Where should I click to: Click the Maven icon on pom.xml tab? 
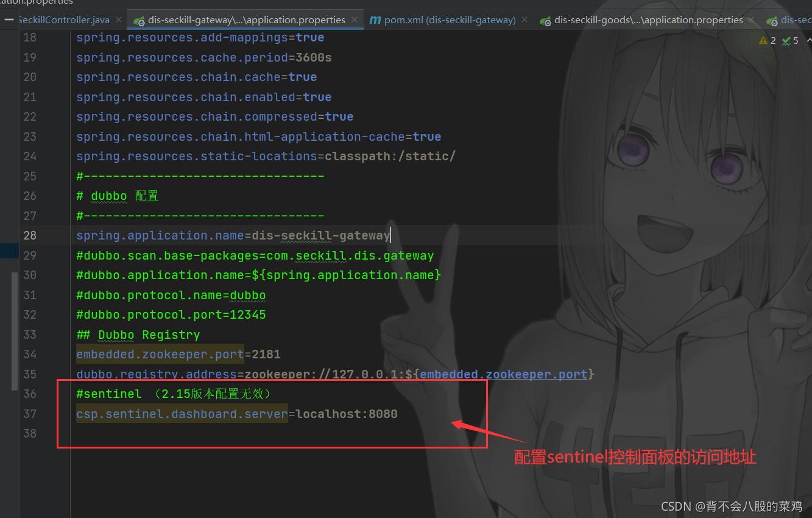point(375,20)
